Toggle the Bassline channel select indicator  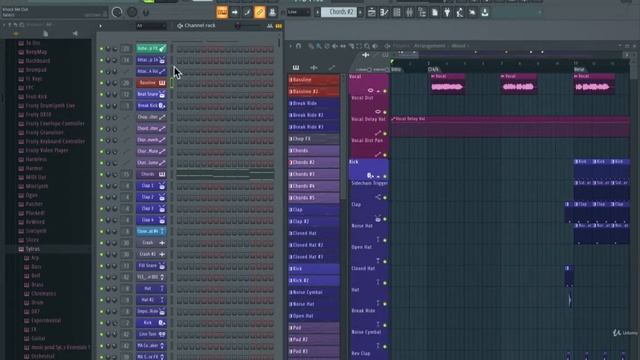(172, 83)
